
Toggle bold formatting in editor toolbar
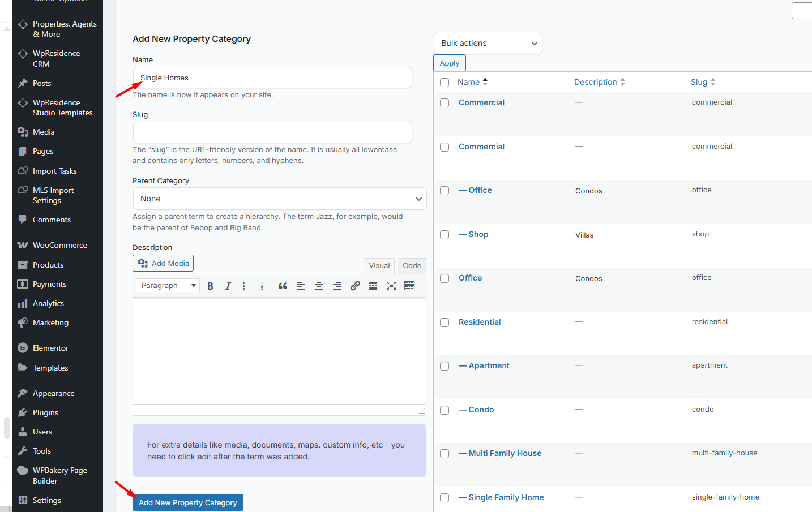210,286
